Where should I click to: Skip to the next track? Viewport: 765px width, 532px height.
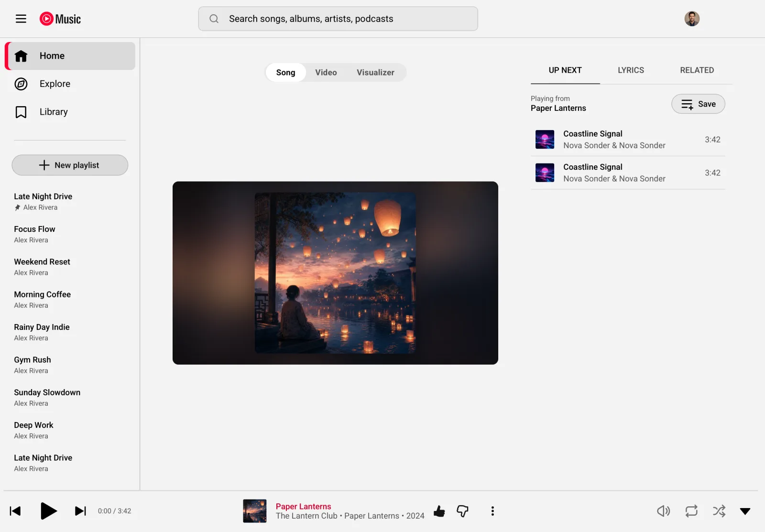(x=81, y=511)
